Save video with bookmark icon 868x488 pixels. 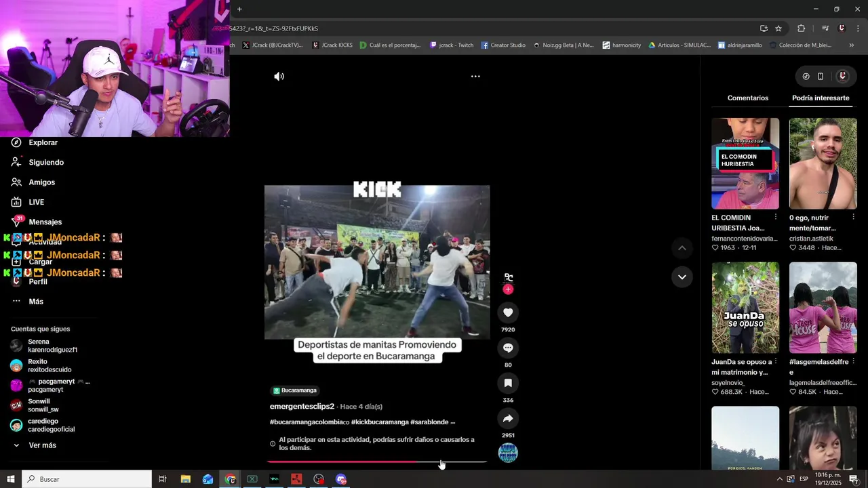tap(508, 383)
